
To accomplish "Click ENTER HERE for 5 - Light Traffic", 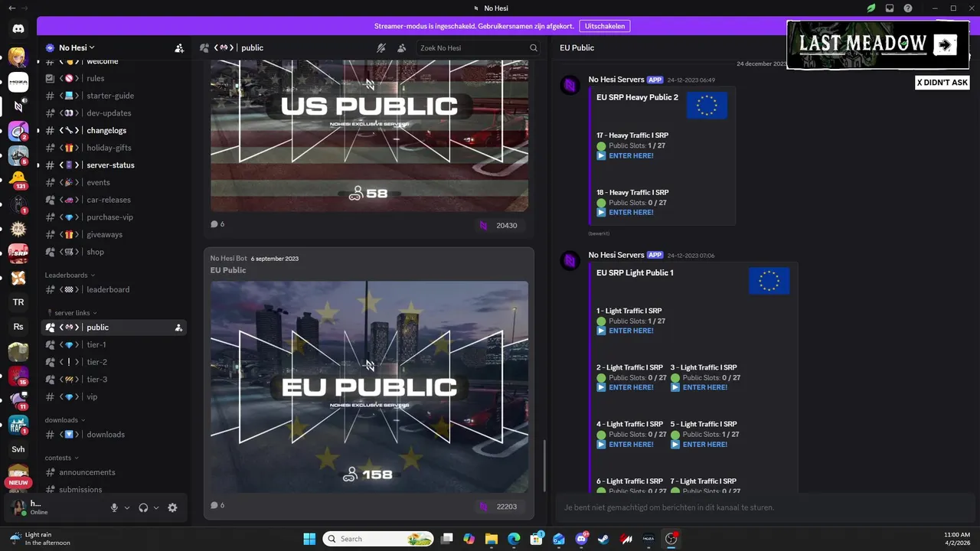I will pos(704,444).
